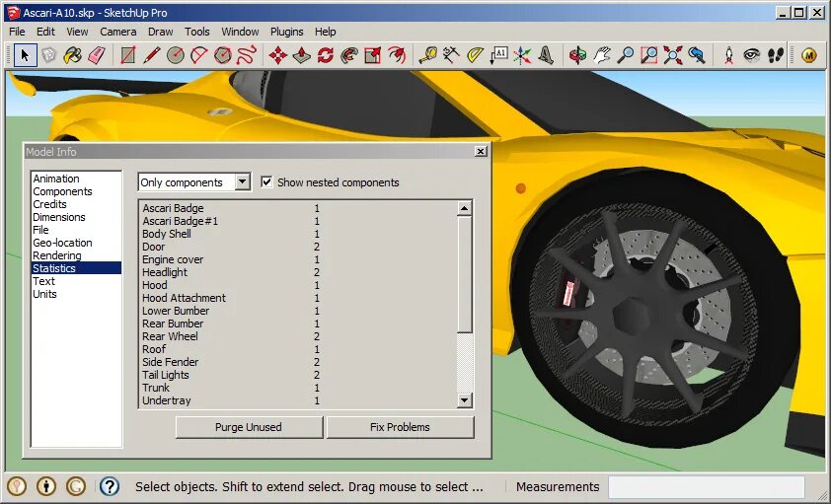This screenshot has height=504, width=831.
Task: Select Animation in Model Info list
Action: click(56, 179)
